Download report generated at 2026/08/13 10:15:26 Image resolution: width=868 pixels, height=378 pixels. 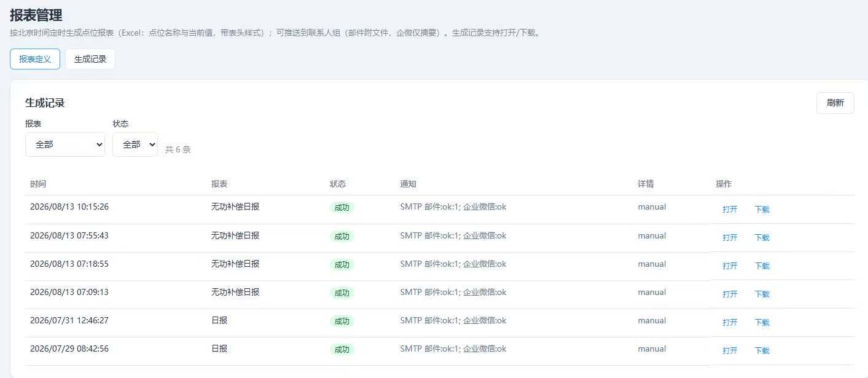762,209
